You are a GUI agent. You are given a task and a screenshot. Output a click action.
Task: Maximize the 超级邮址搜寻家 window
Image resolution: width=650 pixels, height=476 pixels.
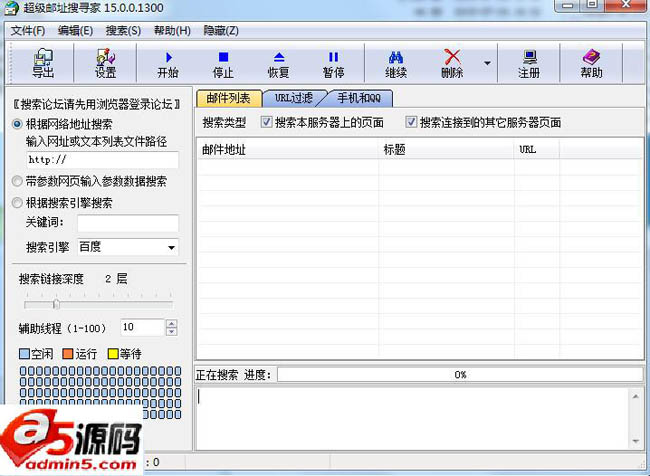pos(593,5)
